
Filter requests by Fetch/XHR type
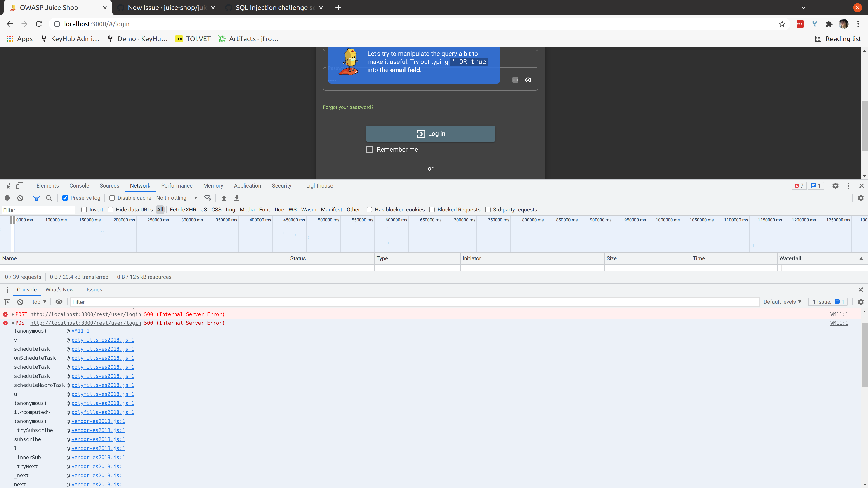tap(183, 209)
